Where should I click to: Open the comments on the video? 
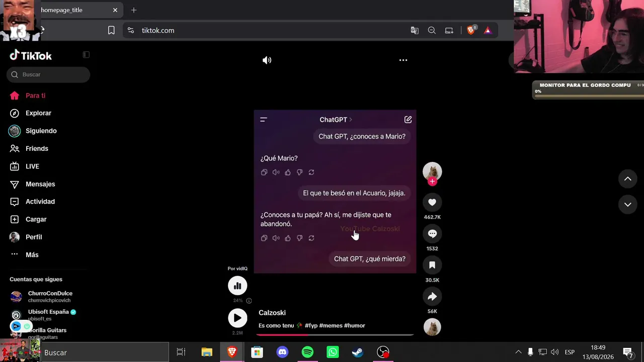click(x=432, y=234)
